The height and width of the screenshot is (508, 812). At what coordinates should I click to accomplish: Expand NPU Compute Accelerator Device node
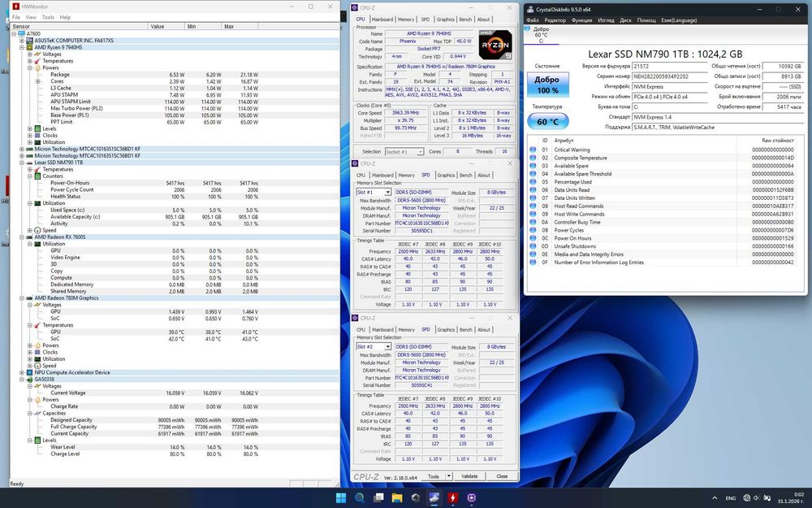[22, 372]
